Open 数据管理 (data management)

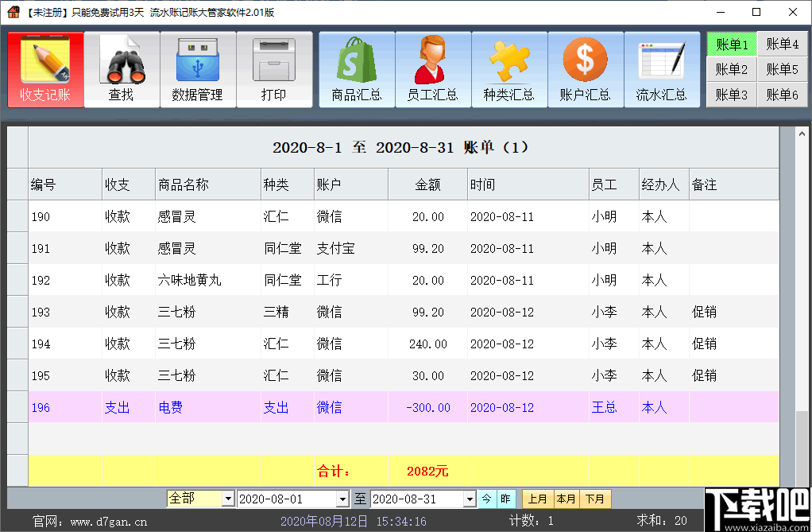(x=198, y=69)
